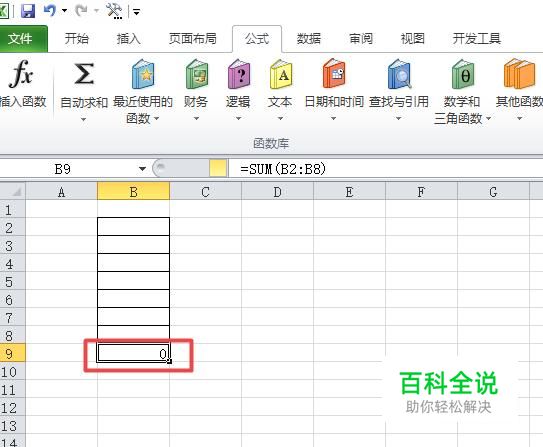Image resolution: width=543 pixels, height=447 pixels.
Task: Select column A header
Action: tap(62, 191)
